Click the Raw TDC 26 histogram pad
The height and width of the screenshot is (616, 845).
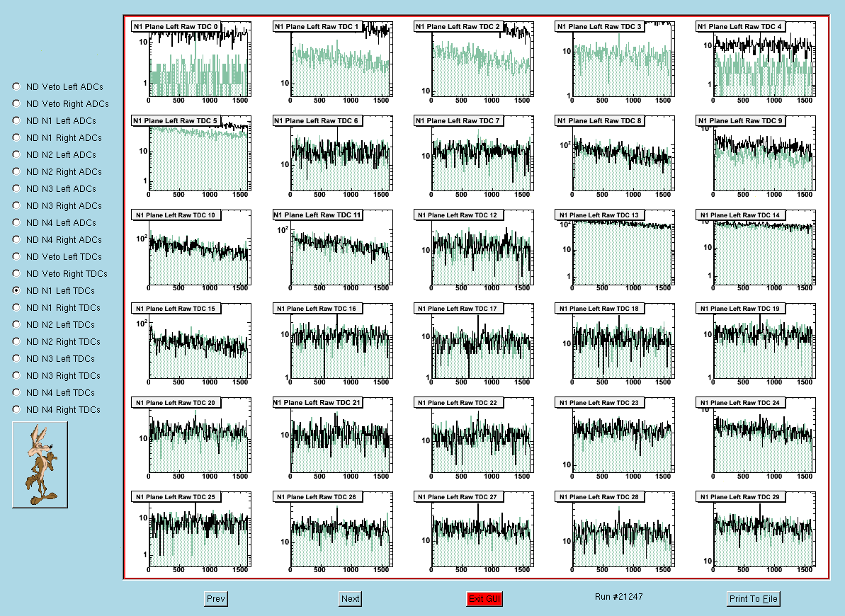[x=332, y=532]
